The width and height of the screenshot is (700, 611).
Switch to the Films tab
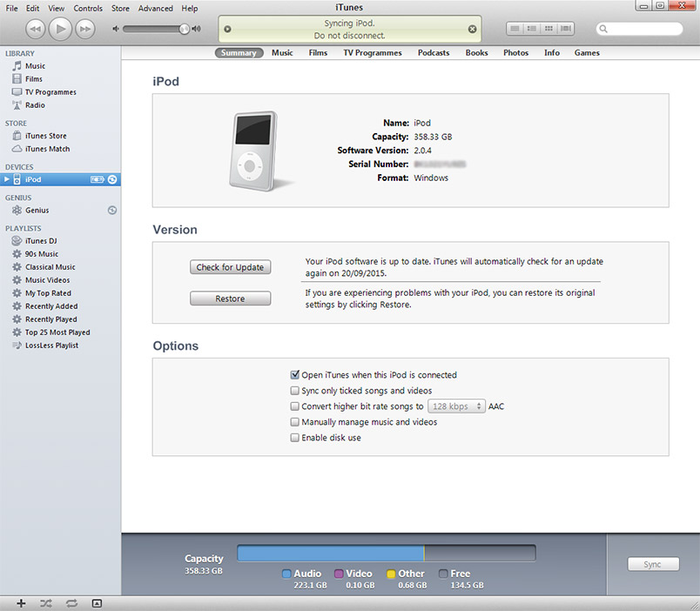pos(318,53)
